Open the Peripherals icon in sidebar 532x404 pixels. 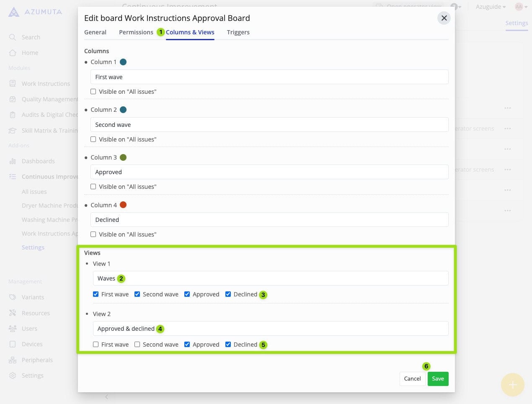[x=13, y=360]
